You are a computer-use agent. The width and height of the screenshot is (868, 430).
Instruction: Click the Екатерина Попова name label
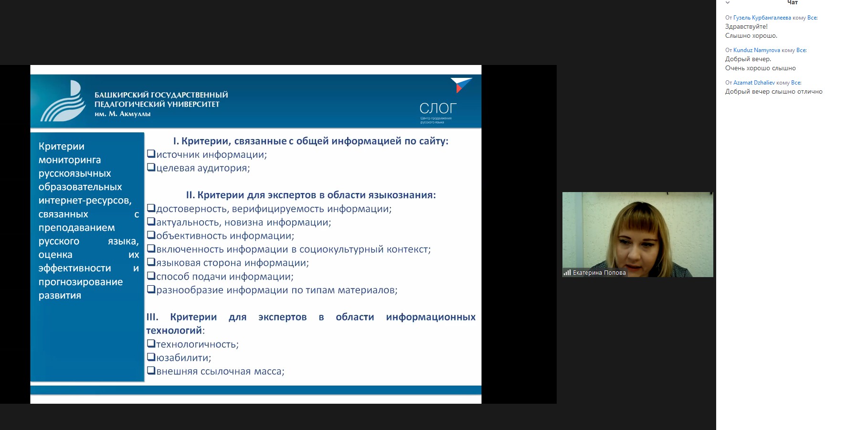click(599, 273)
